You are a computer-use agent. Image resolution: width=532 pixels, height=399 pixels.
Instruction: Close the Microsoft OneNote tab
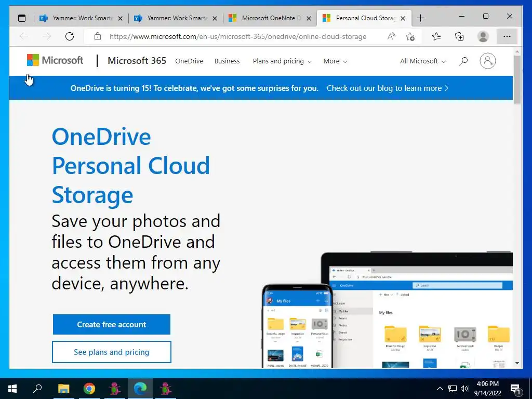tap(309, 18)
